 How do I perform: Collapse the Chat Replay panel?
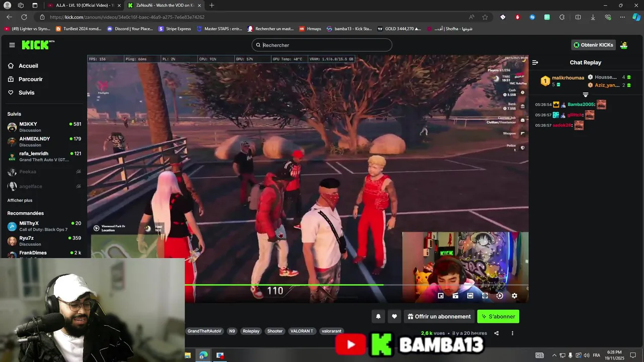pos(535,62)
